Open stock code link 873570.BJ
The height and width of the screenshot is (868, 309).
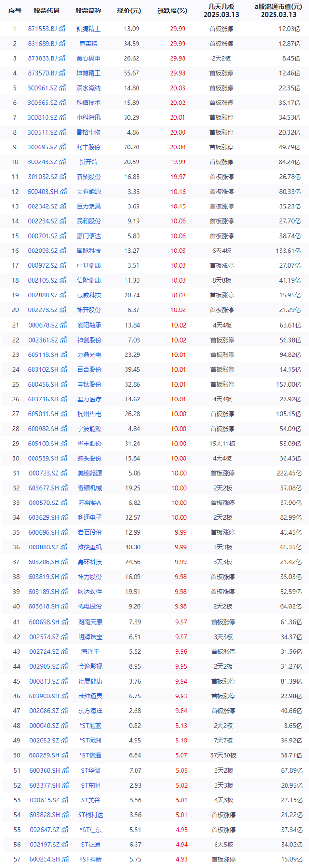coord(42,73)
